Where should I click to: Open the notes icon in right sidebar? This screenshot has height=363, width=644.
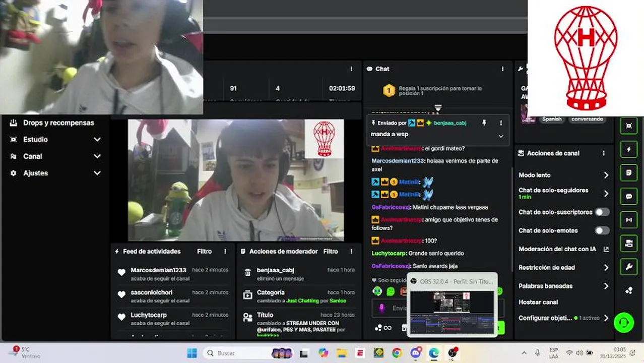click(629, 172)
